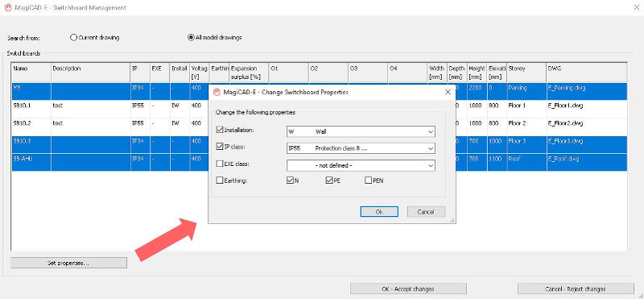This screenshot has height=299, width=644.
Task: Open the EXE class not defined dropdown
Action: tap(361, 165)
